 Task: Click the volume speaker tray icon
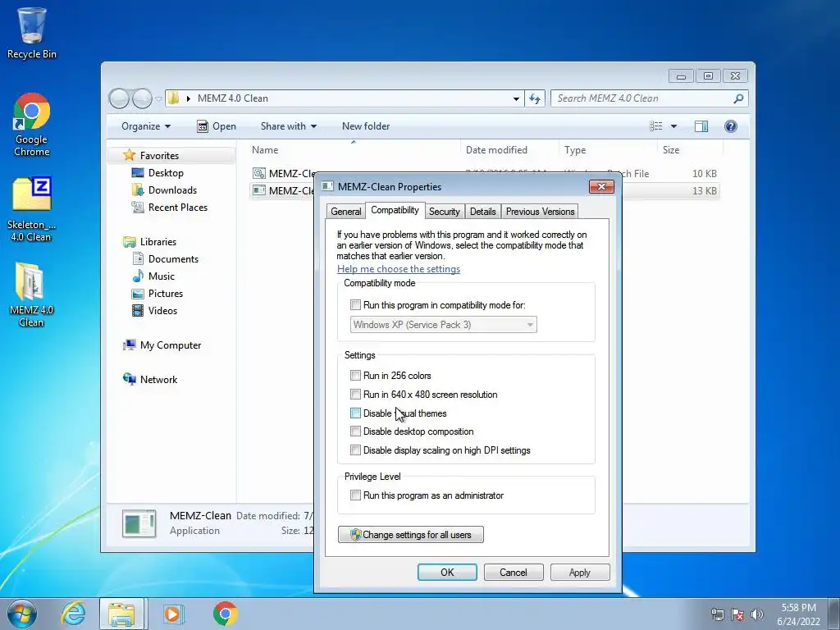tap(757, 614)
